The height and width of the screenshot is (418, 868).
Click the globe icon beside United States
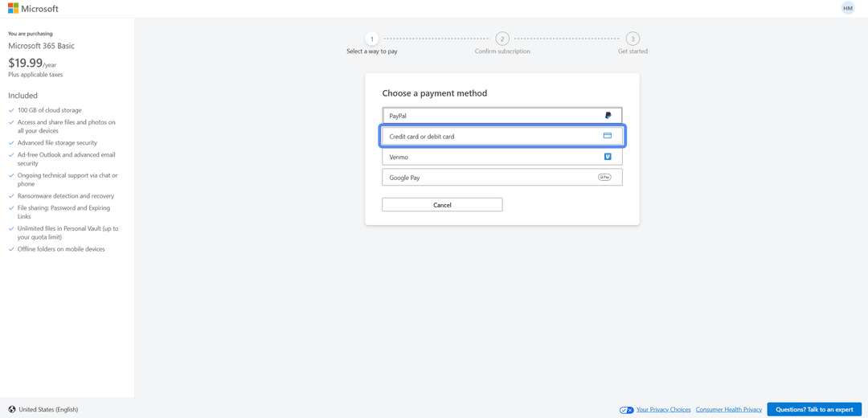click(12, 410)
